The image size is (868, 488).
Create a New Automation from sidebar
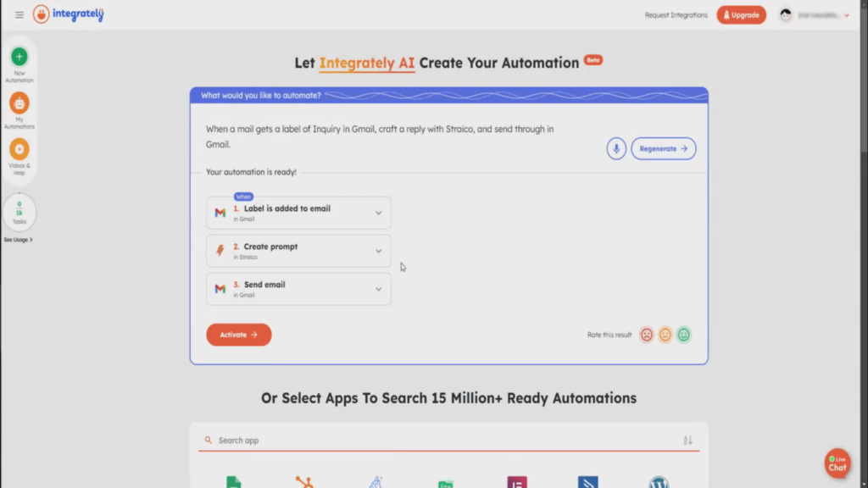(x=19, y=57)
